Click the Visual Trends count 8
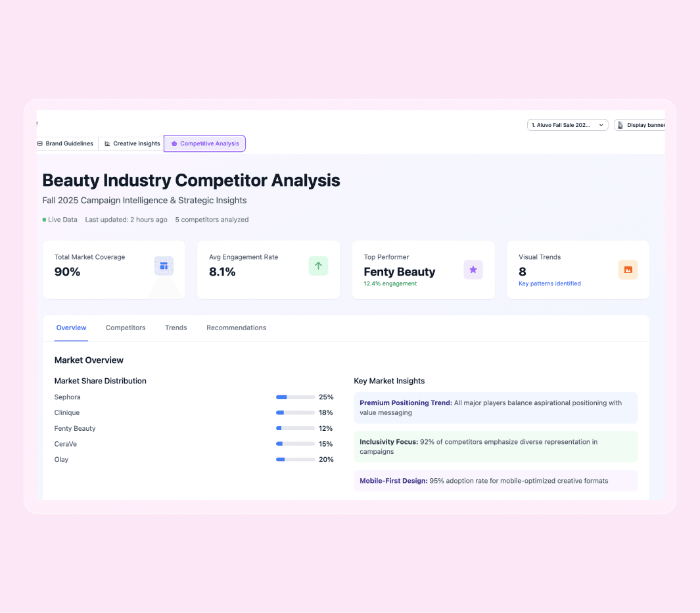 (x=523, y=272)
